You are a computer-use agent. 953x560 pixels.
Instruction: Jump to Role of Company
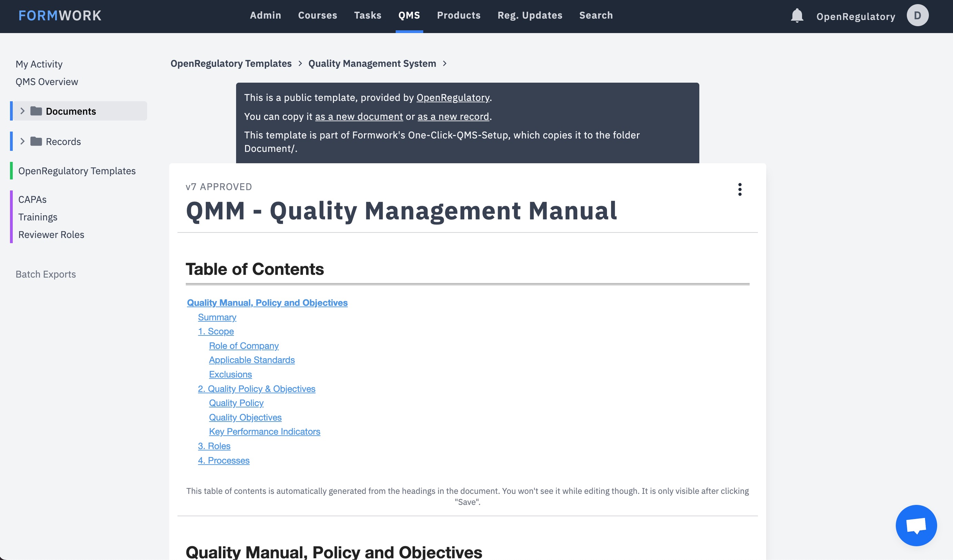pyautogui.click(x=244, y=346)
